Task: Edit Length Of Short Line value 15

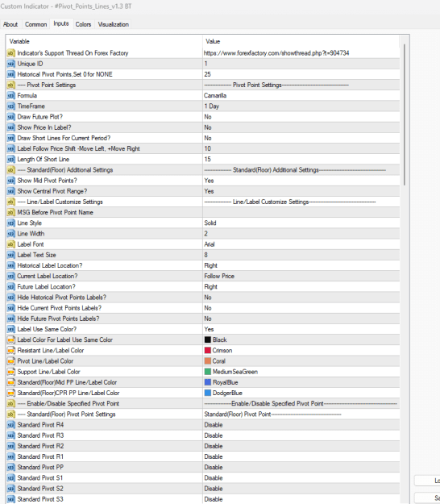Action: pos(301,159)
